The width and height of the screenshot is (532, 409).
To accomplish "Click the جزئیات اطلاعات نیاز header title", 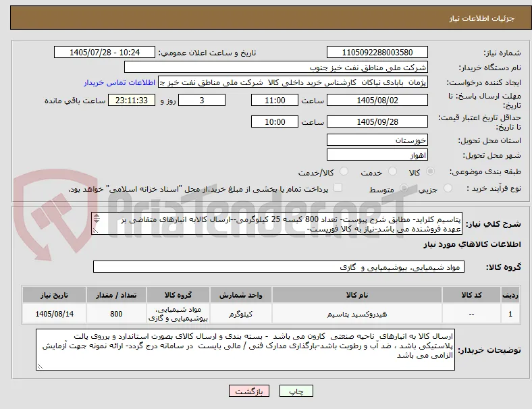I will 482,18.
